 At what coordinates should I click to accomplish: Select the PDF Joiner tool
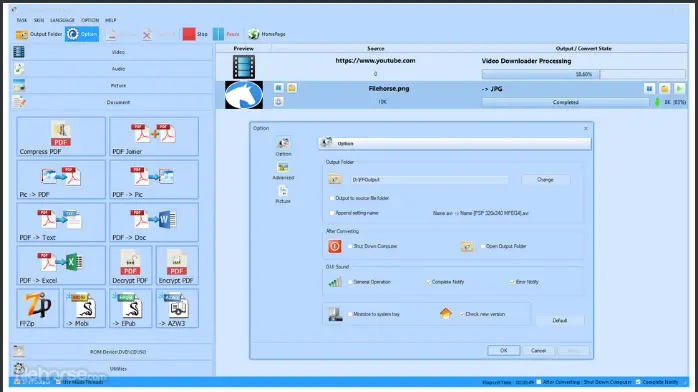(x=154, y=137)
